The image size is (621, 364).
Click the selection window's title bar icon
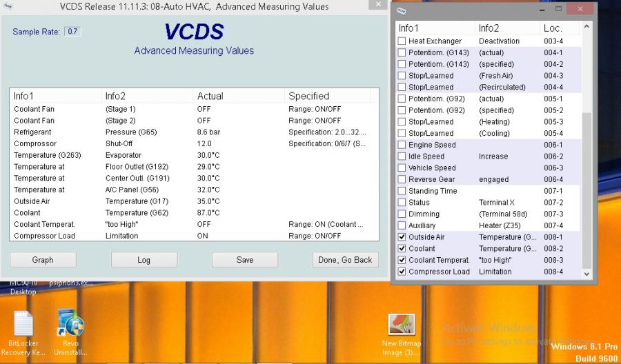[x=402, y=10]
